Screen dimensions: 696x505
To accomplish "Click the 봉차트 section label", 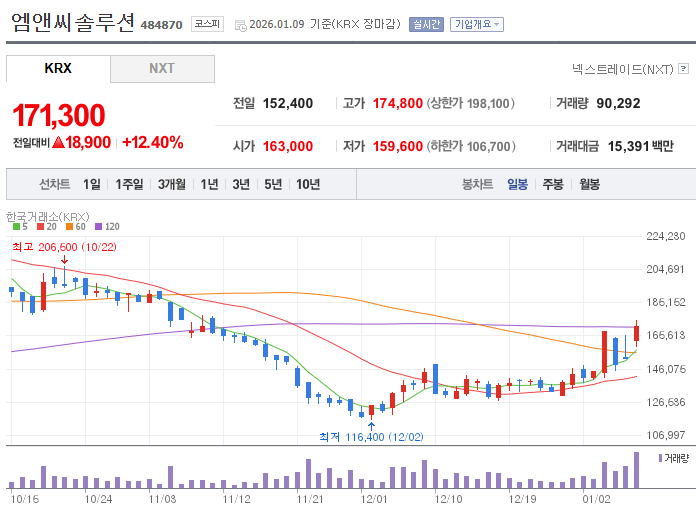I will 478,184.
